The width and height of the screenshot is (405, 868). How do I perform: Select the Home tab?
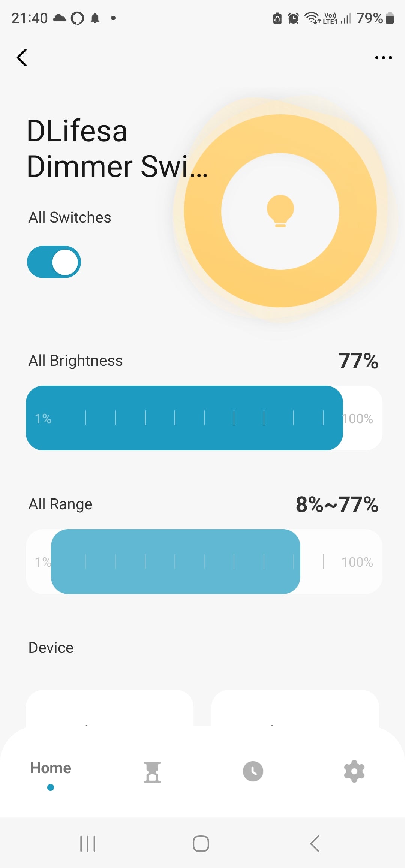(x=51, y=769)
